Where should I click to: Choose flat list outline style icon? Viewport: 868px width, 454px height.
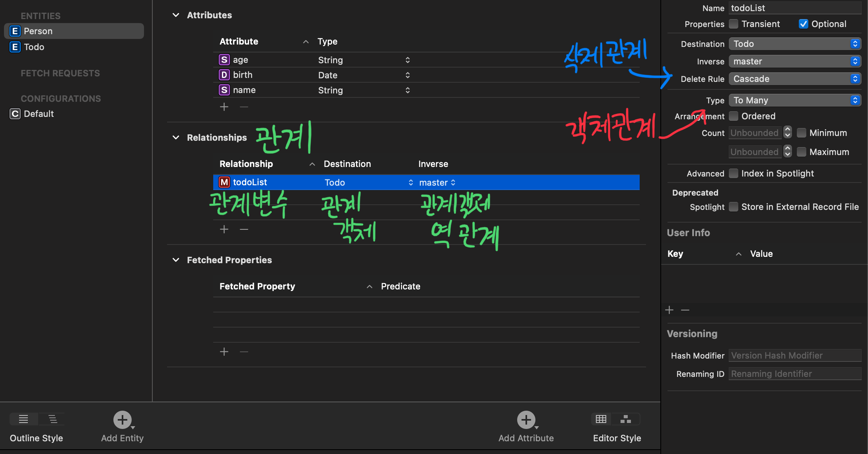24,419
